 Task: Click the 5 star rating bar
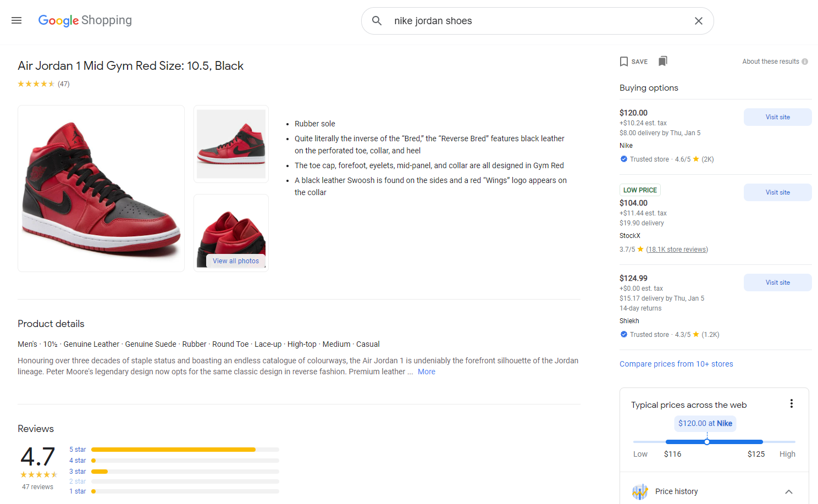click(x=185, y=450)
